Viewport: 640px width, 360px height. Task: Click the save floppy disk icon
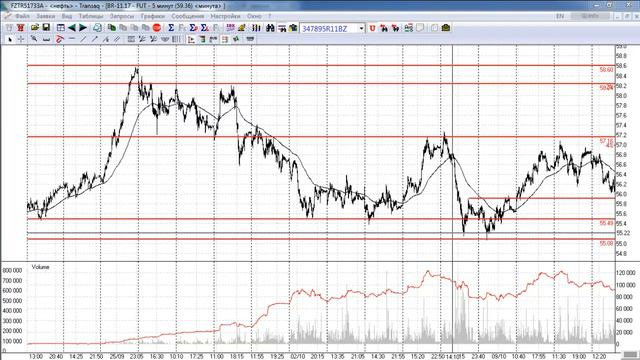tap(46, 28)
